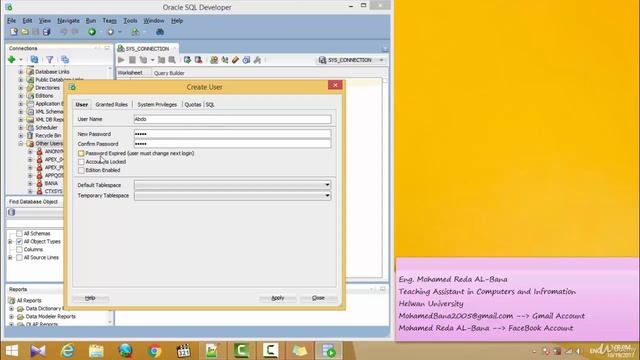
Task: Click the Filter funnel icon in Connections panel
Action: (50, 60)
